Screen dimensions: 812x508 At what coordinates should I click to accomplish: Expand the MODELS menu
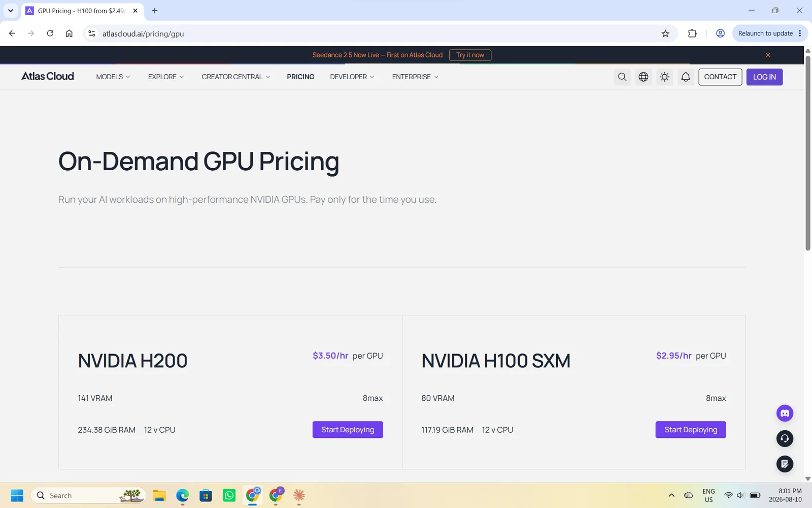point(113,77)
